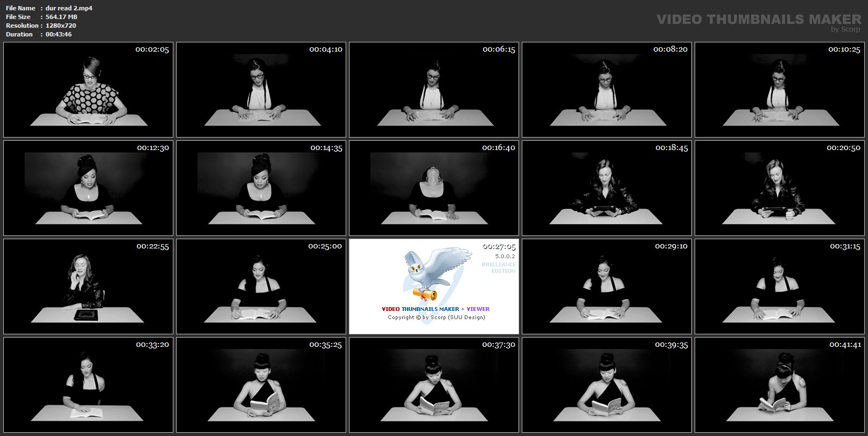Select the thumbnail stamped 00:35:25
The width and height of the screenshot is (868, 436).
tap(261, 385)
